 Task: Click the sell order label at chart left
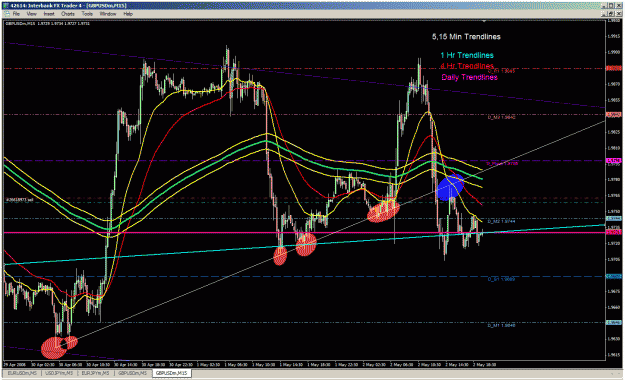(19, 200)
